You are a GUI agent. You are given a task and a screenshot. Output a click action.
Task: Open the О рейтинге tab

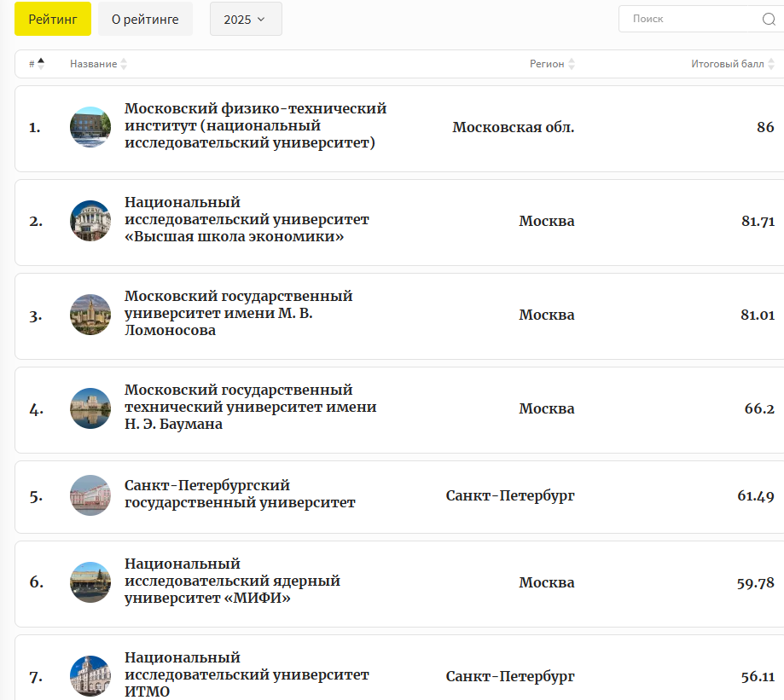point(145,19)
